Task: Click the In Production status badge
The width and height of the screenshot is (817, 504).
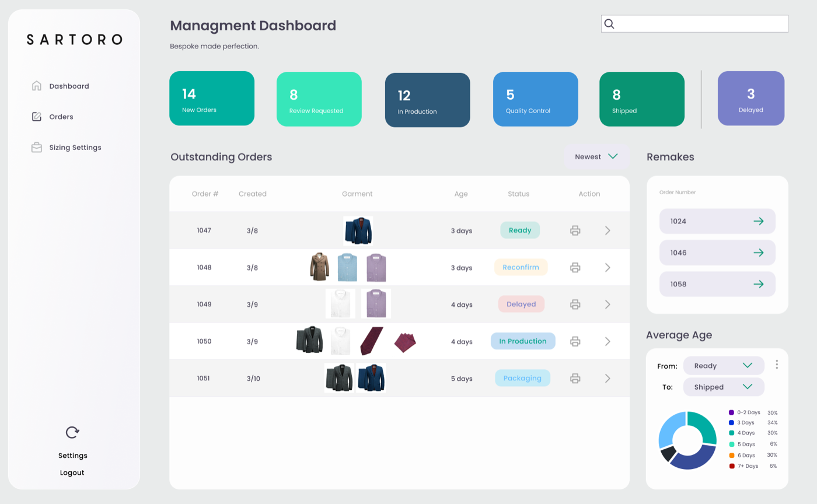Action: coord(523,341)
